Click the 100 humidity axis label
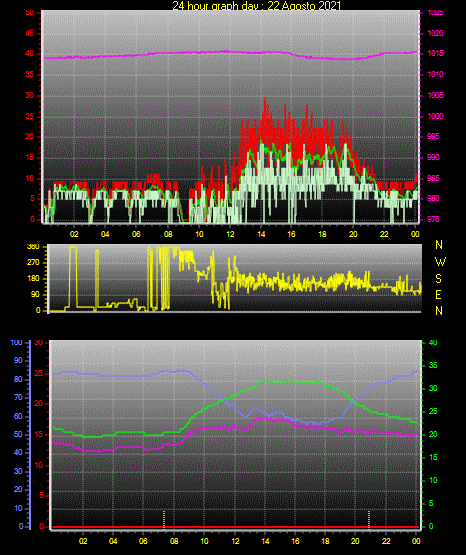This screenshot has width=466, height=555. point(16,343)
